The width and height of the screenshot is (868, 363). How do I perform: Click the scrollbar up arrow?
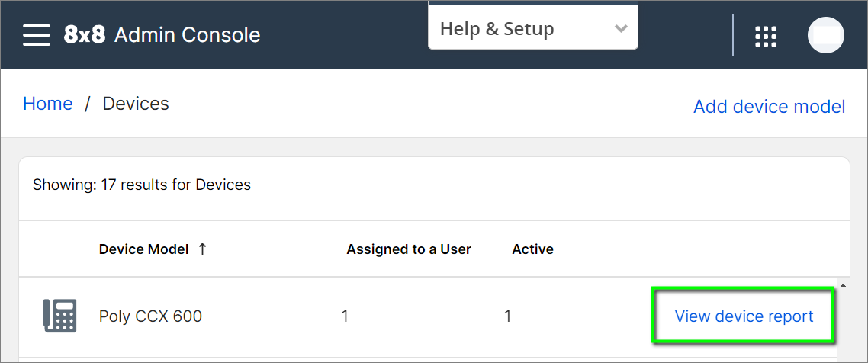click(x=843, y=285)
